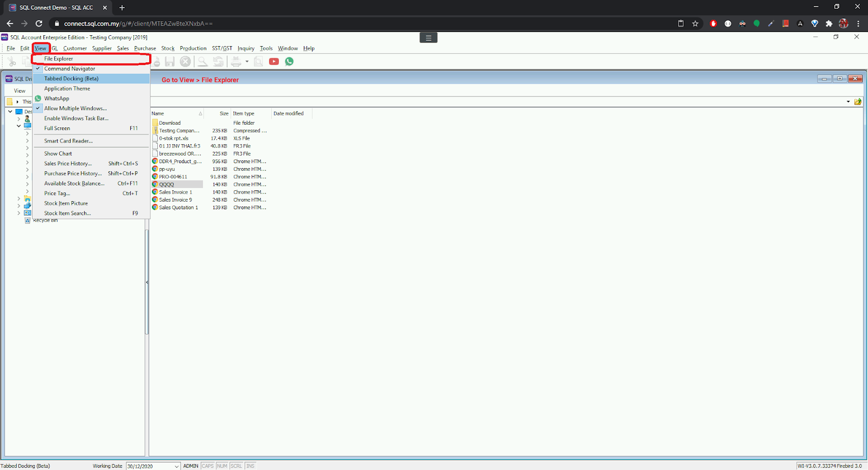Select the Sales Invoice 9 file
This screenshot has width=868, height=470.
point(175,200)
